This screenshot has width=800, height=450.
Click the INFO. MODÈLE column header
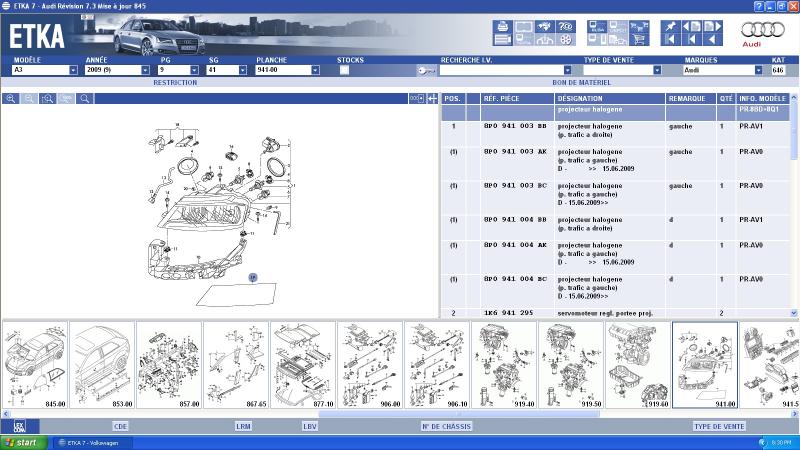[763, 98]
